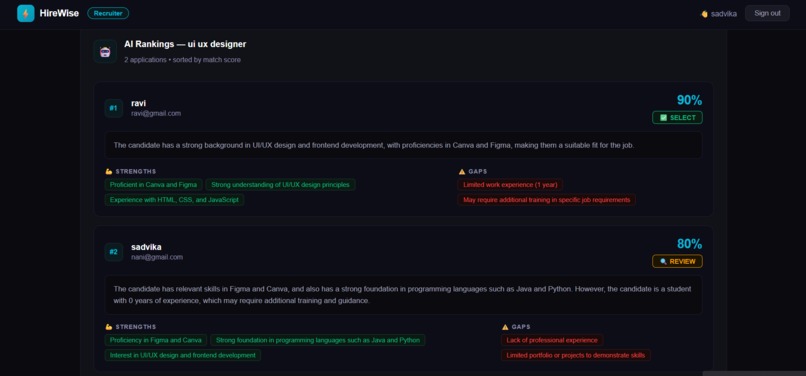Click candidate name ravi

(x=138, y=103)
